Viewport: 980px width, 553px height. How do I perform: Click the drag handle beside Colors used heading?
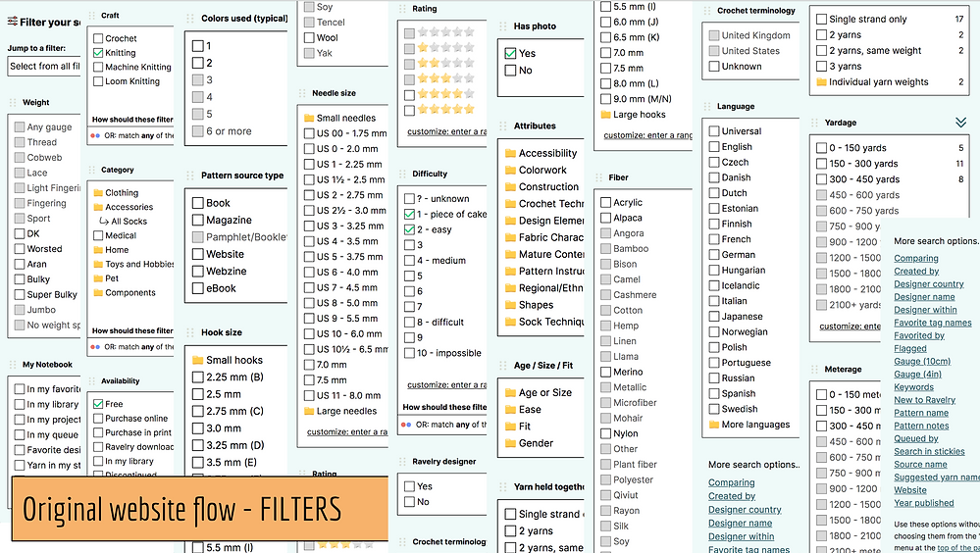190,19
